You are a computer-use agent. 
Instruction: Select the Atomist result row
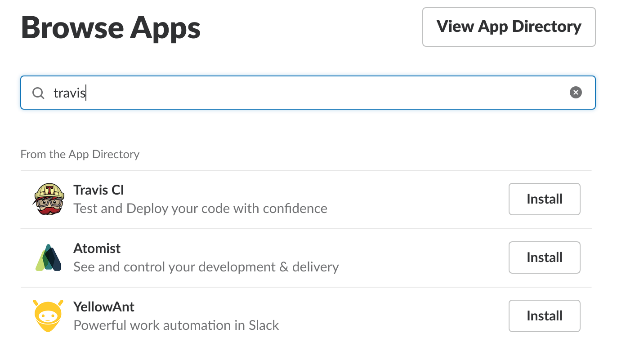(270, 257)
